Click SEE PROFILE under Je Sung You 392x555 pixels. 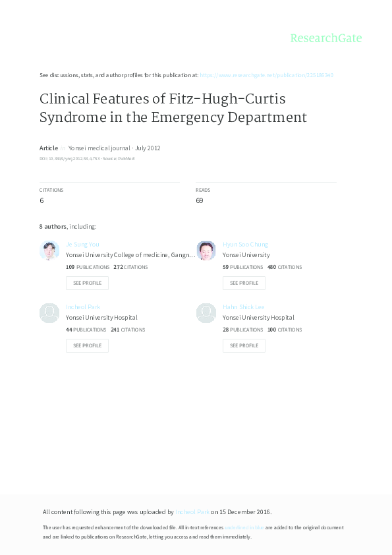(87, 283)
